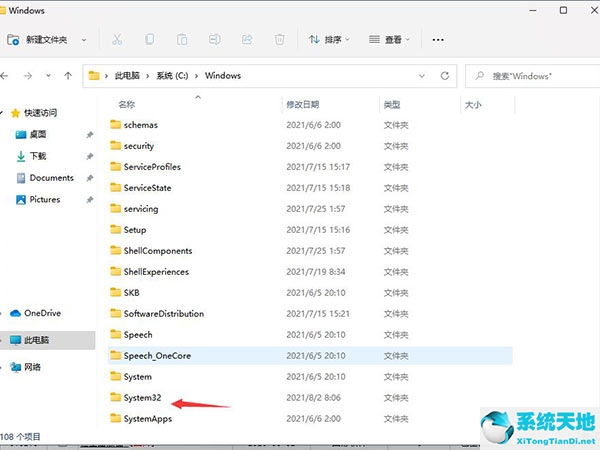Select the SoftwareDistribution folder

coord(164,314)
